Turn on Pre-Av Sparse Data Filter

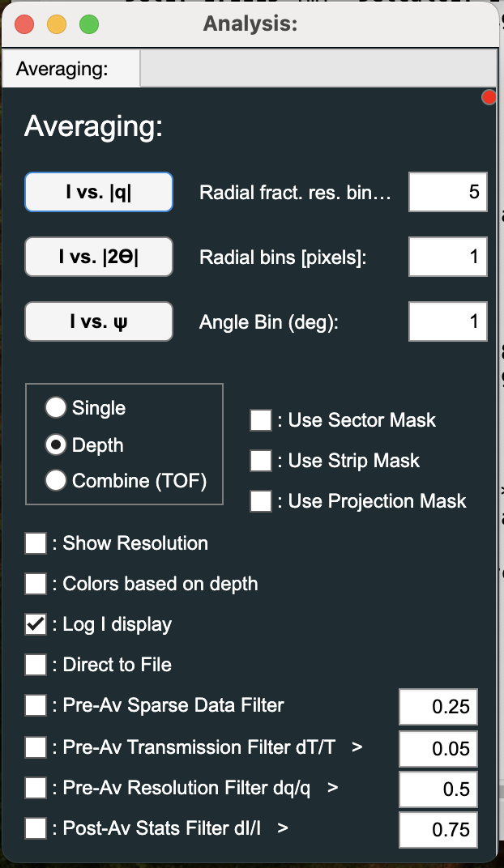tap(36, 705)
